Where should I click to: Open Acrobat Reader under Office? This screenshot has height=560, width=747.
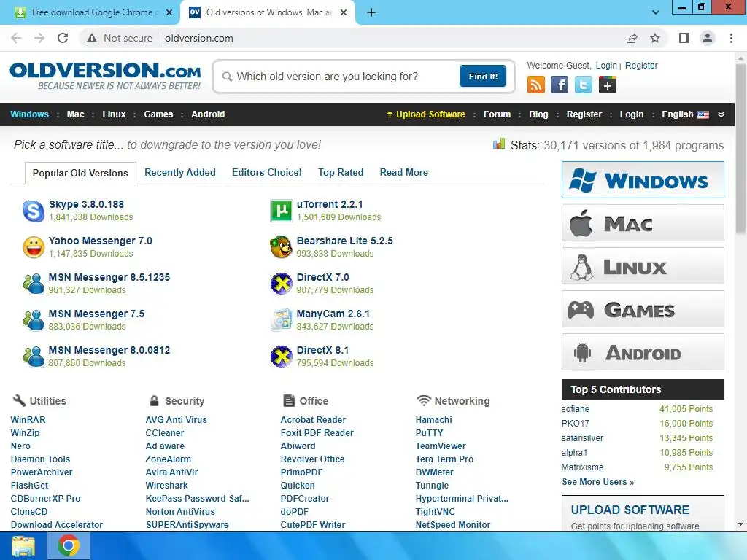[313, 420]
